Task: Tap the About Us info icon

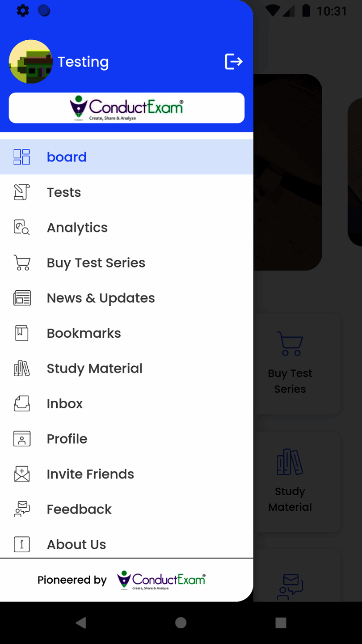Action: click(x=22, y=544)
